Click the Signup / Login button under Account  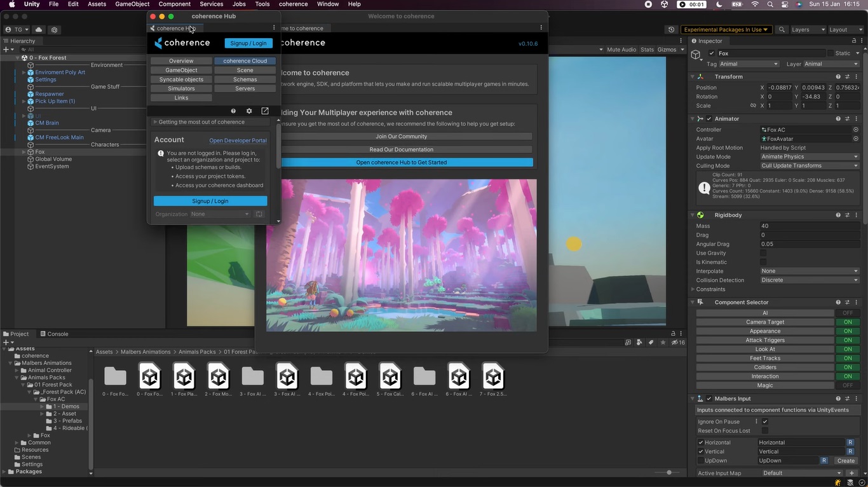click(x=210, y=201)
